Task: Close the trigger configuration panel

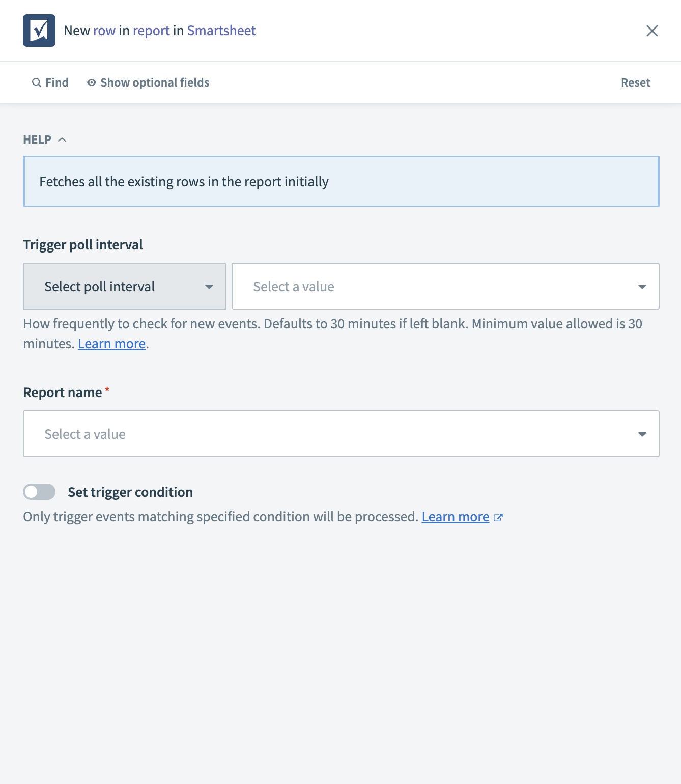Action: tap(652, 31)
